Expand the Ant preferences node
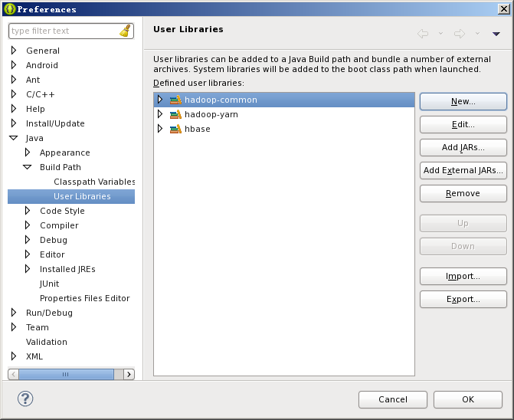Image resolution: width=514 pixels, height=420 pixels. coord(14,80)
